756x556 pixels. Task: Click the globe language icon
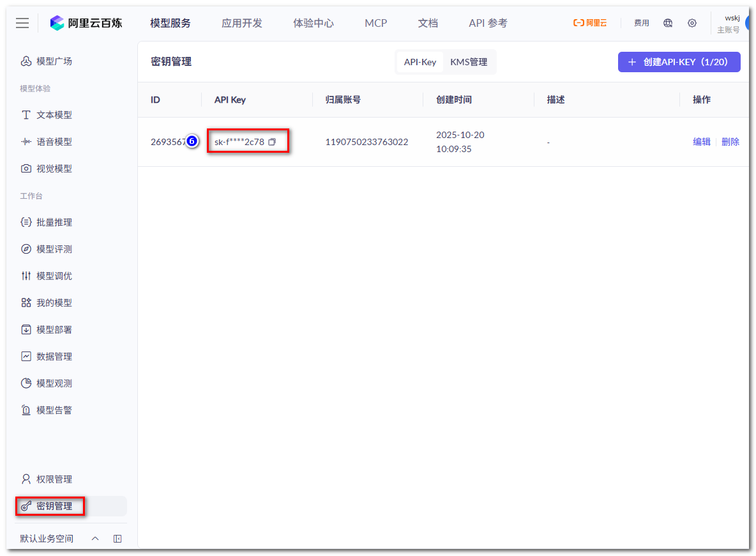668,23
